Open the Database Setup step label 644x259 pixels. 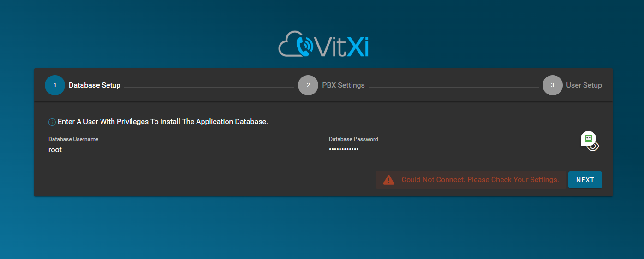[x=95, y=85]
